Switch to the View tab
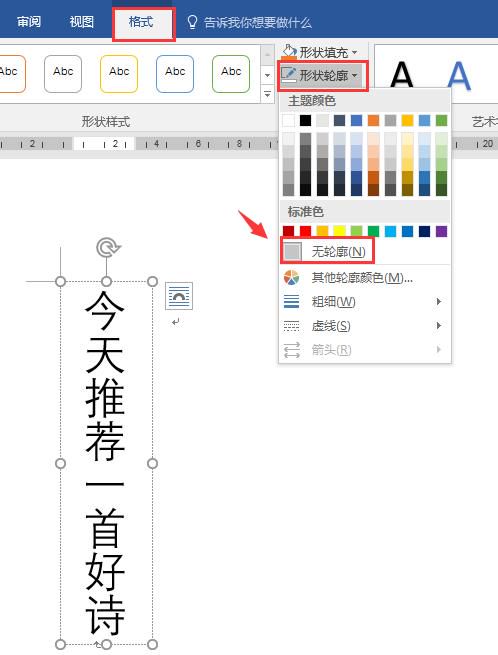498x655 pixels. (82, 22)
